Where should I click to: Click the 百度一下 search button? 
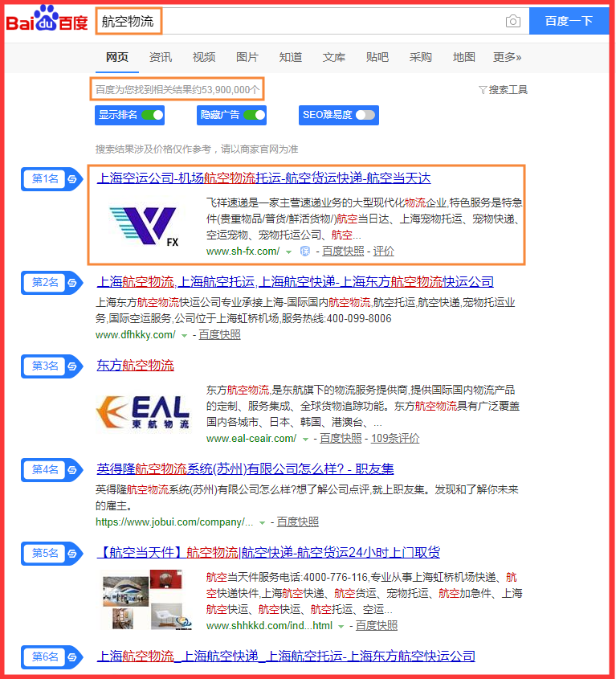click(x=569, y=21)
